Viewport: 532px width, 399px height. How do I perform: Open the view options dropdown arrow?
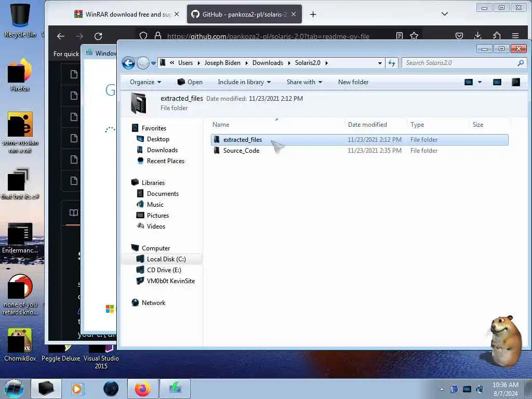pos(480,82)
